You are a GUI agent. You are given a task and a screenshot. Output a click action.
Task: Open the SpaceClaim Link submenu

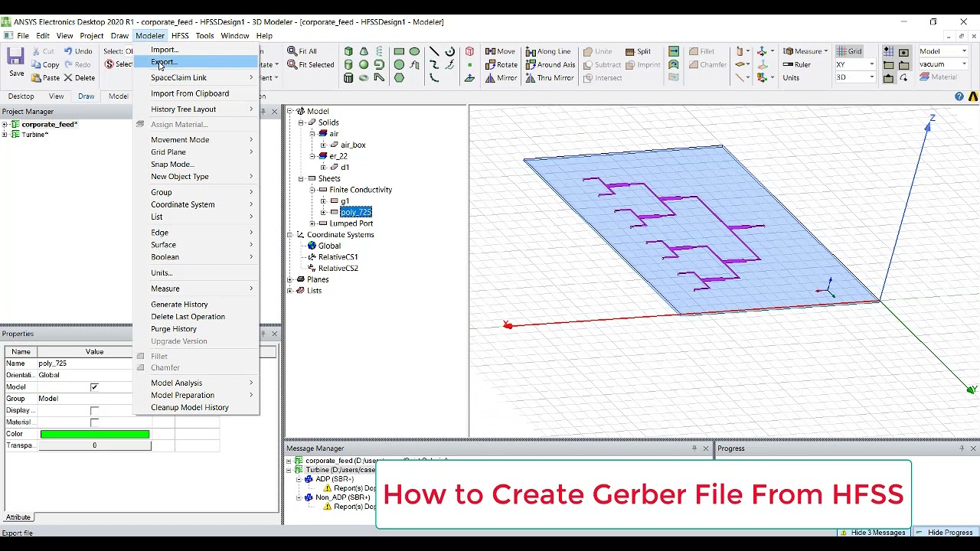[x=196, y=77]
